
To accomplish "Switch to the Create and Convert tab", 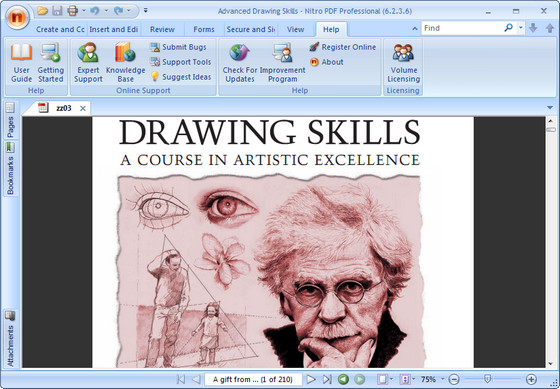I will click(x=60, y=29).
